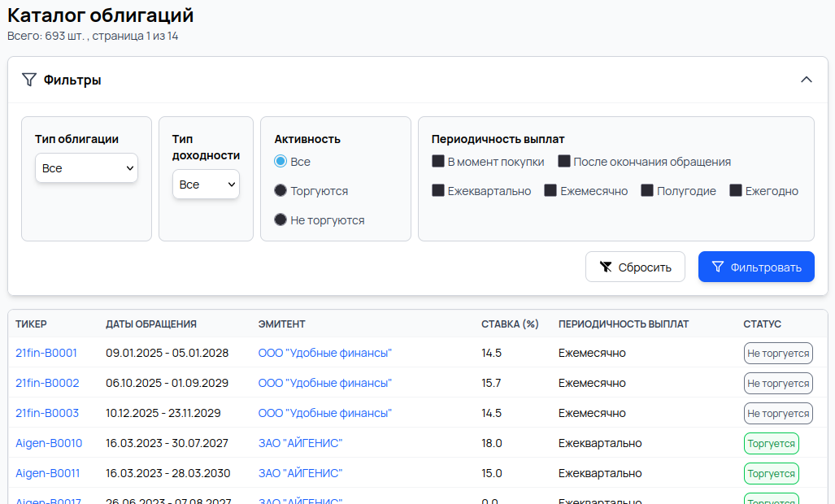Select the Торгуются radio button

(281, 191)
